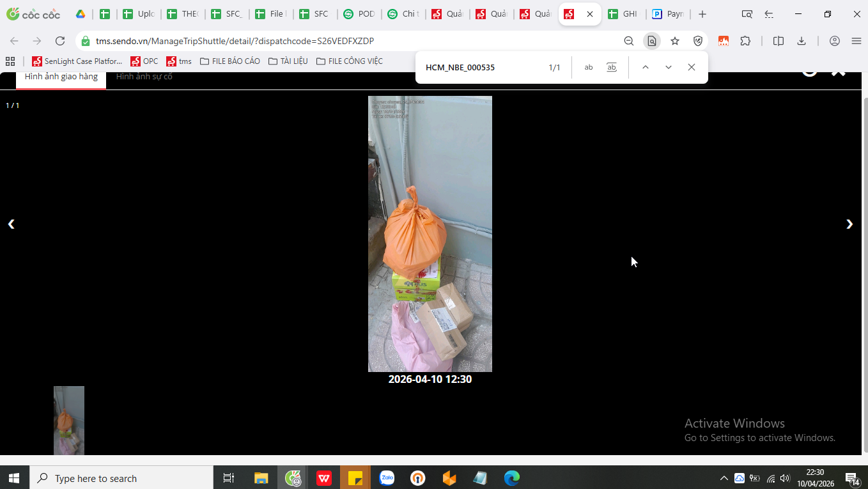Switch to the GHI spreadsheet tab
The width and height of the screenshot is (868, 489).
623,14
